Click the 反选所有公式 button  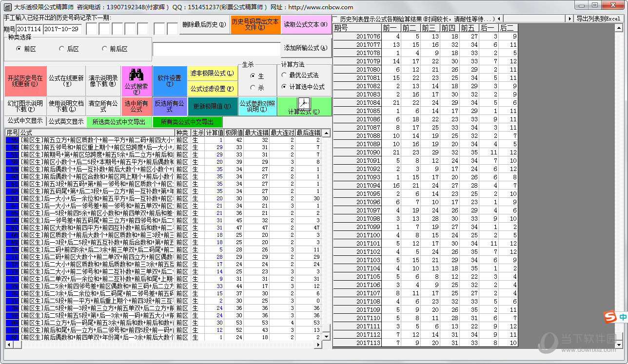click(170, 106)
